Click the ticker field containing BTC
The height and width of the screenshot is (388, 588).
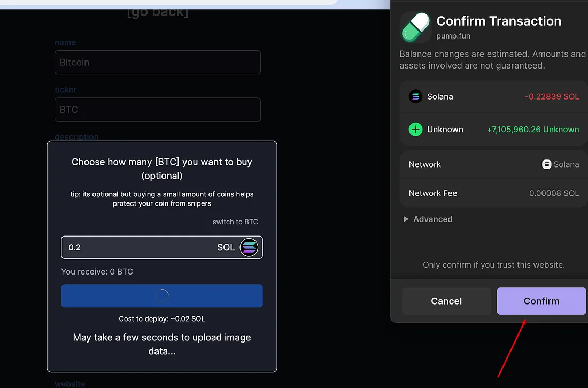(x=158, y=110)
